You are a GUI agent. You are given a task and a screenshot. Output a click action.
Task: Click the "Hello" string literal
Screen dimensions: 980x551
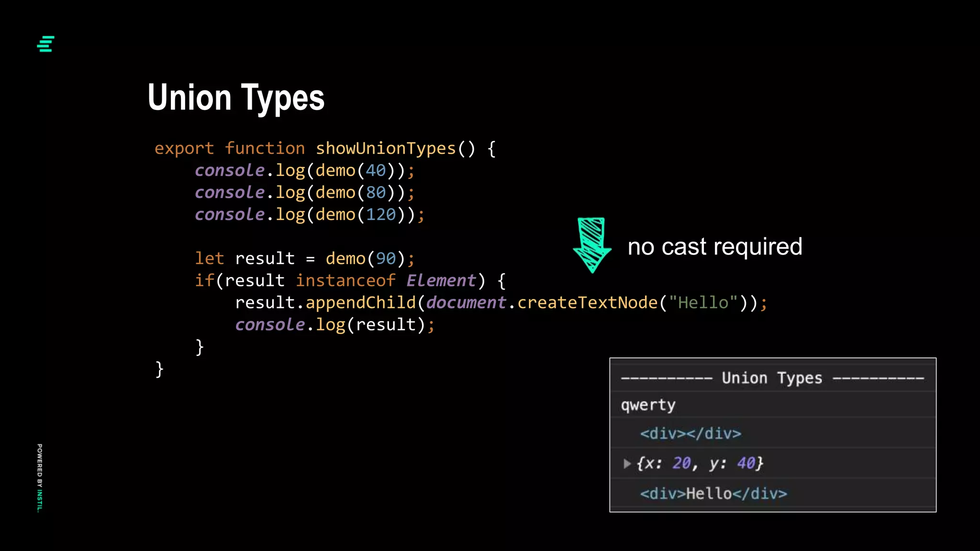point(703,303)
